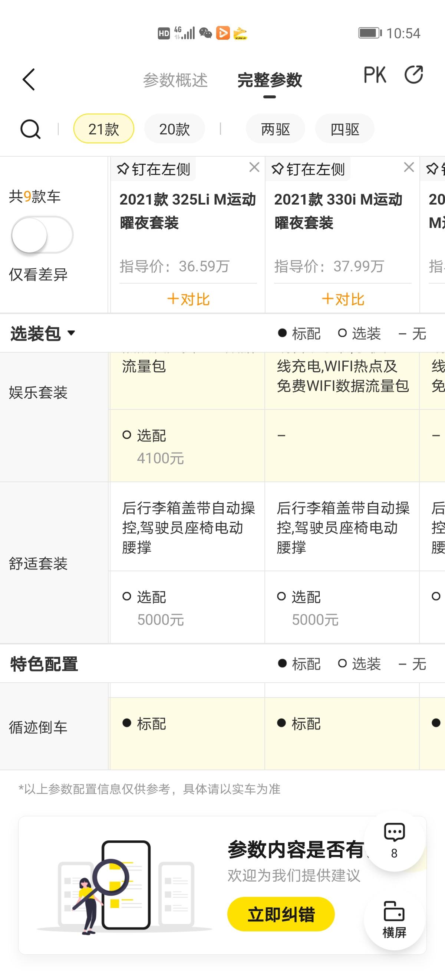Tap 330i 舒适套装 description cell
445x980 pixels.
point(342,527)
